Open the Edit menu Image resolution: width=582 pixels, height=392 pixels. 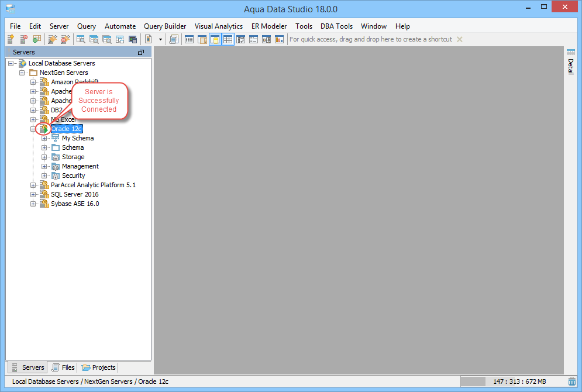[x=35, y=26]
